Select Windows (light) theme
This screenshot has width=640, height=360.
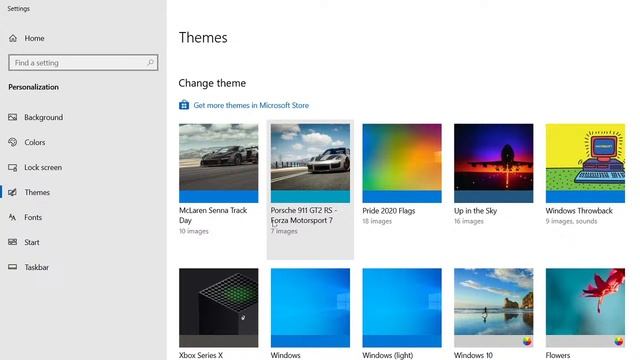(402, 307)
